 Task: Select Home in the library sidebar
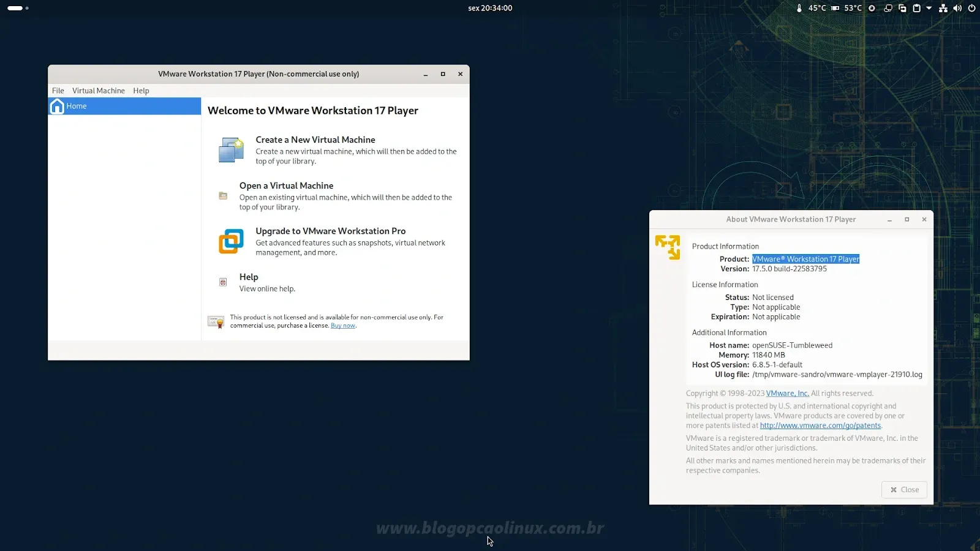coord(124,106)
